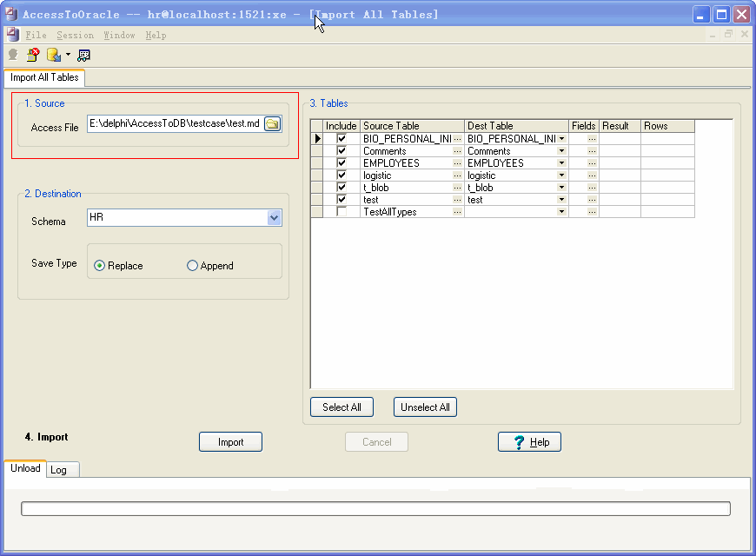Open Fields editor for TestAllTypes row
This screenshot has height=556, width=756.
tap(592, 212)
